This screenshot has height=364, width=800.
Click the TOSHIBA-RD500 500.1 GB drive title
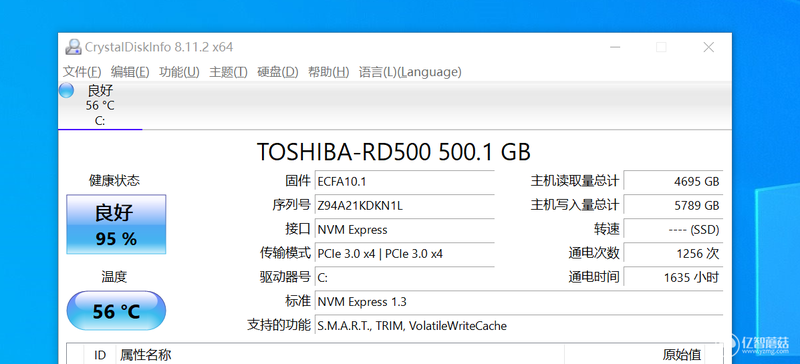tap(393, 152)
